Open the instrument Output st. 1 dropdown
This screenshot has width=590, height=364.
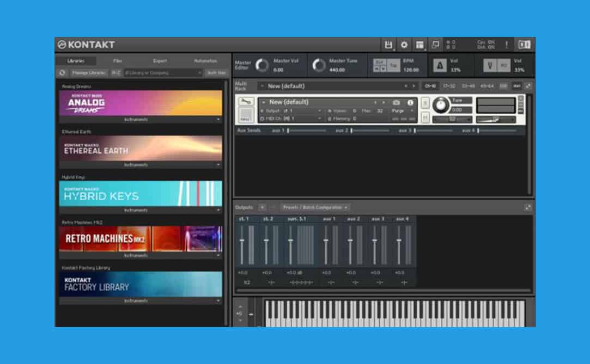291,111
